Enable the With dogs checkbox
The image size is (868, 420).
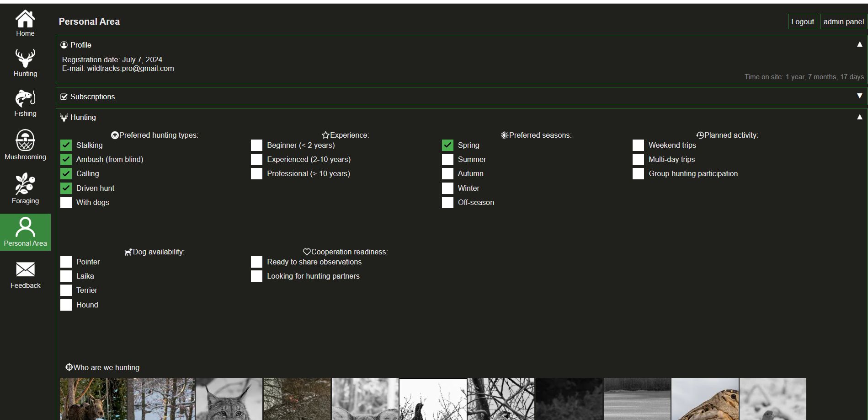click(66, 202)
